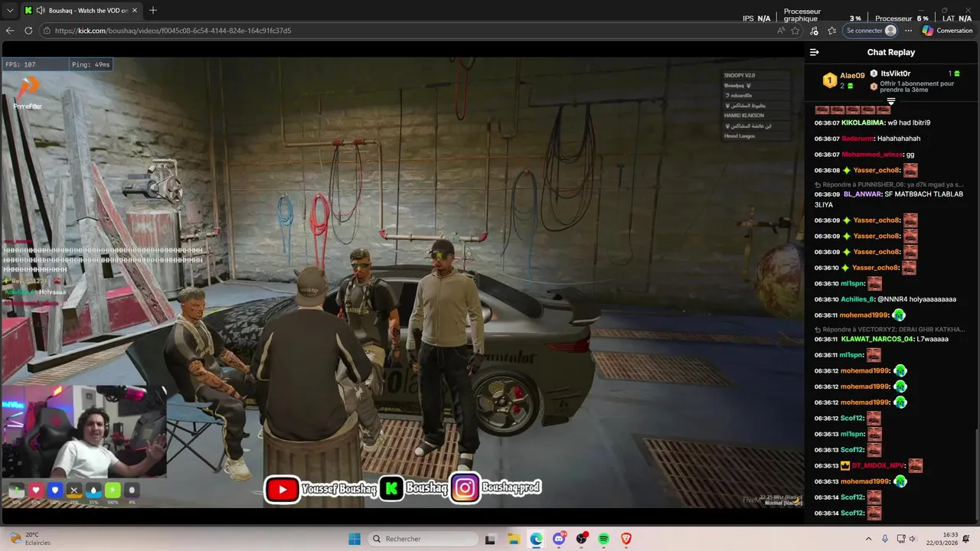Go back to the previous page
The height and width of the screenshot is (551, 980).
(10, 31)
